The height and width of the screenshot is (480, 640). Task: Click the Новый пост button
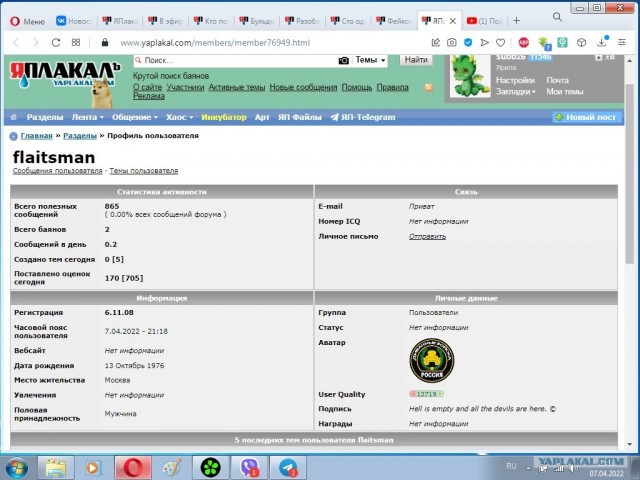(x=587, y=117)
